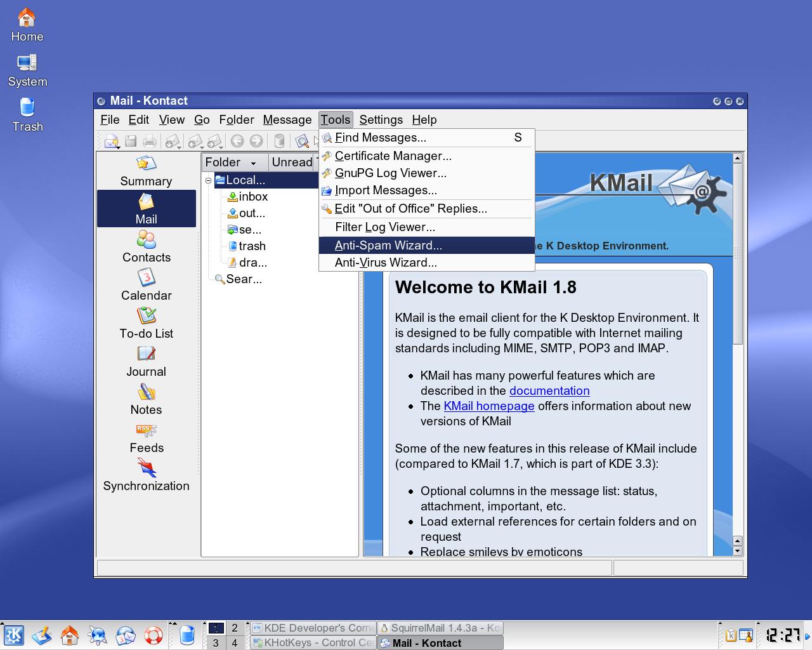Click the Forward envelope toolbar icon

pyautogui.click(x=214, y=141)
